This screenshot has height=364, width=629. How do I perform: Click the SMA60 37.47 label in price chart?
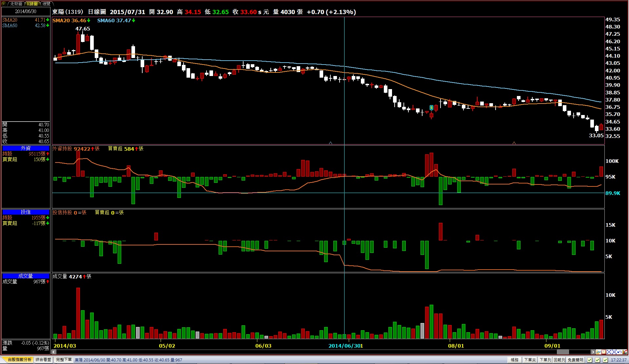click(116, 20)
